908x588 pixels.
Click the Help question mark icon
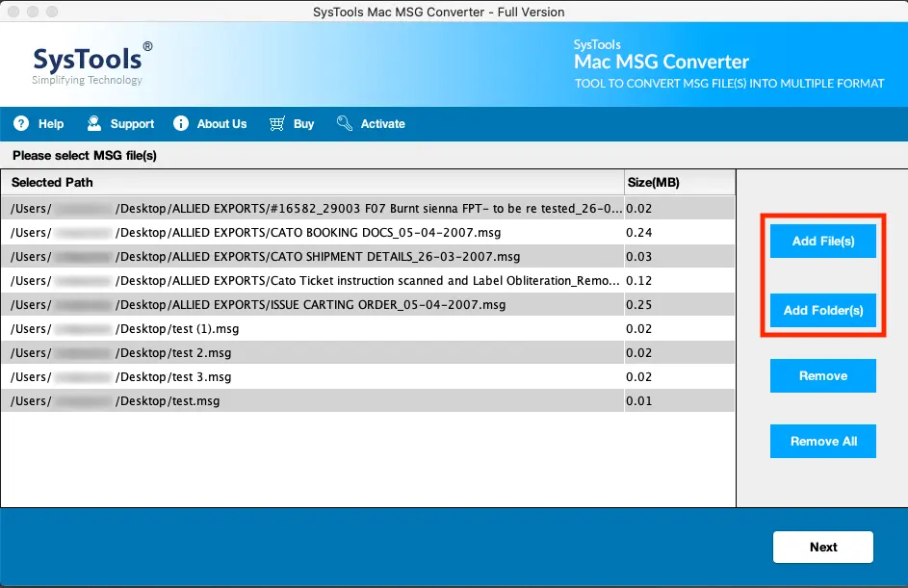click(21, 123)
